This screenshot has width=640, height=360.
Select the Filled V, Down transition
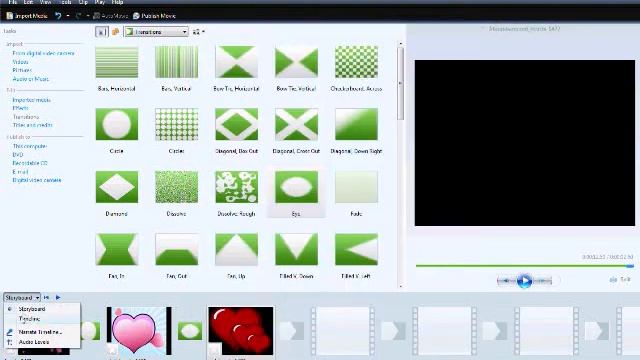coord(296,249)
